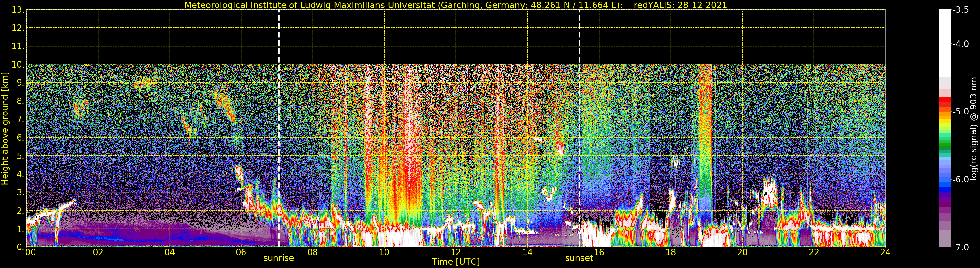Click the '14' time axis tick label
The width and height of the screenshot is (980, 268).
point(527,252)
